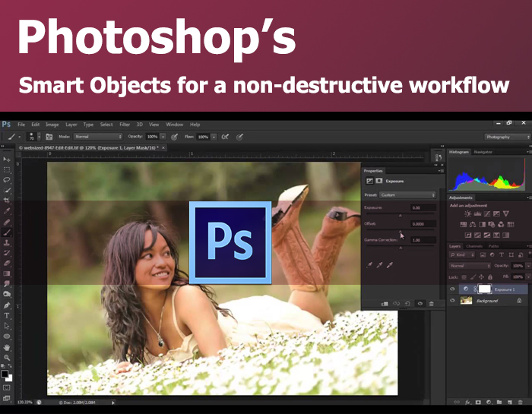Open the layer Kind filter dropdown

coord(462,254)
